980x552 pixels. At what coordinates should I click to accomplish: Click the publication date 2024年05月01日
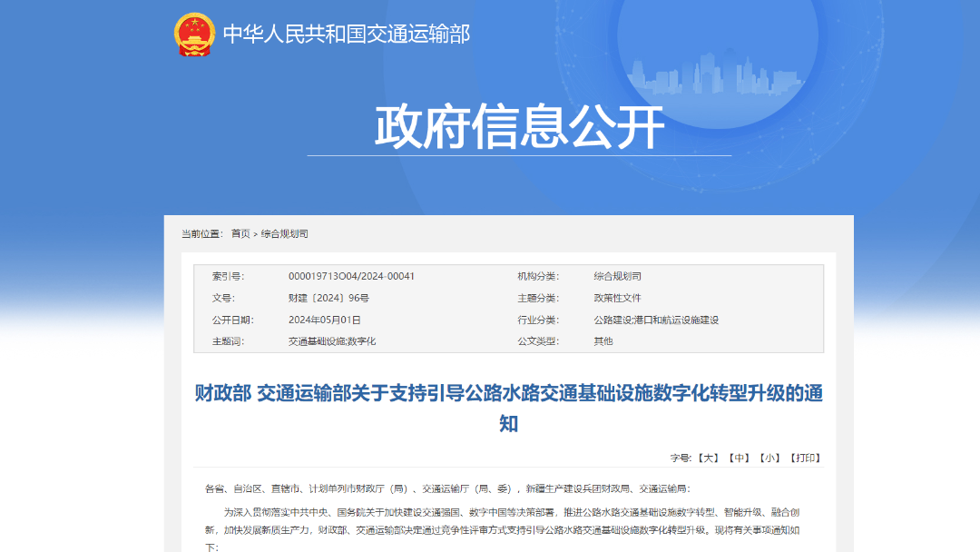point(325,320)
